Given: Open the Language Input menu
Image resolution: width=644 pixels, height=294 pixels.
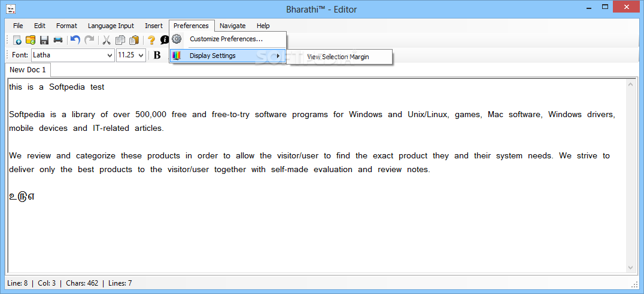Looking at the screenshot, I should point(111,26).
